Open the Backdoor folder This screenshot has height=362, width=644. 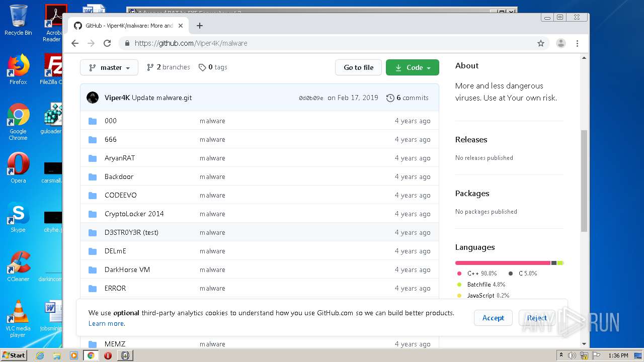pos(119,176)
